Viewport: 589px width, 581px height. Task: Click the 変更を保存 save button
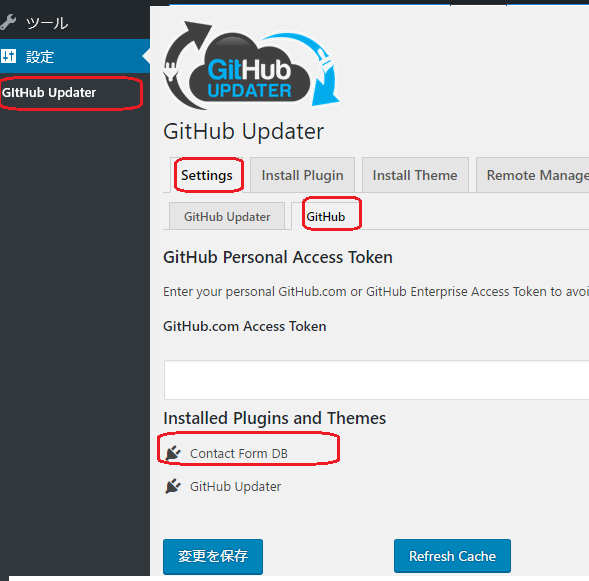point(213,556)
